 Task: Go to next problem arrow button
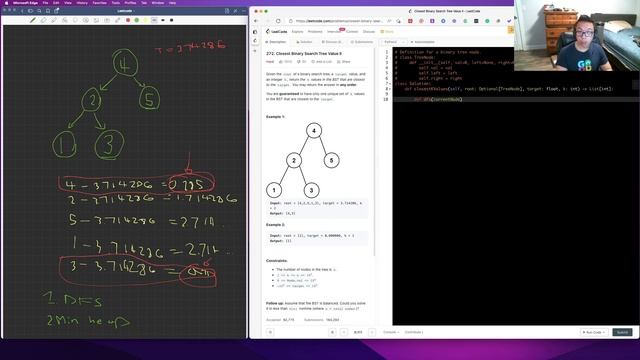pos(372,332)
